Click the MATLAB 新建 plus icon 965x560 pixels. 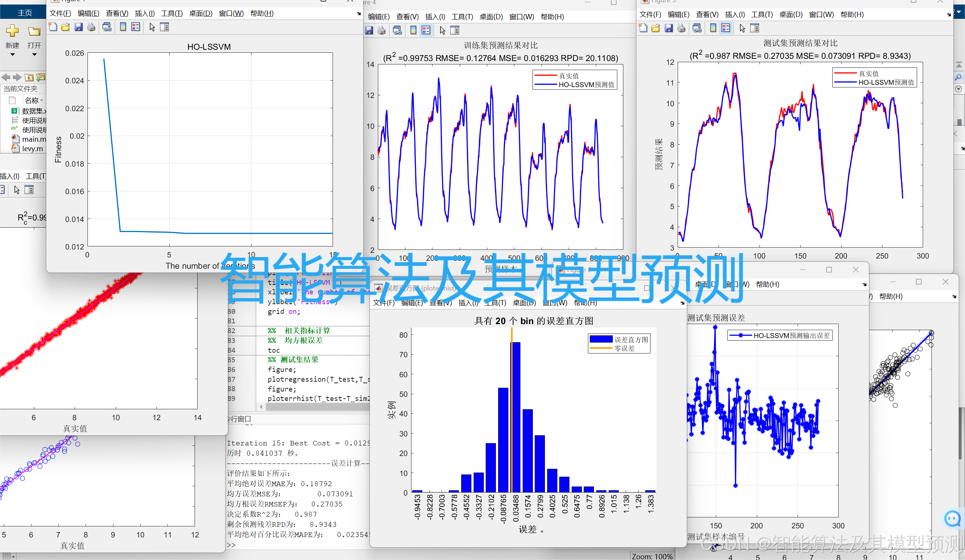(12, 31)
